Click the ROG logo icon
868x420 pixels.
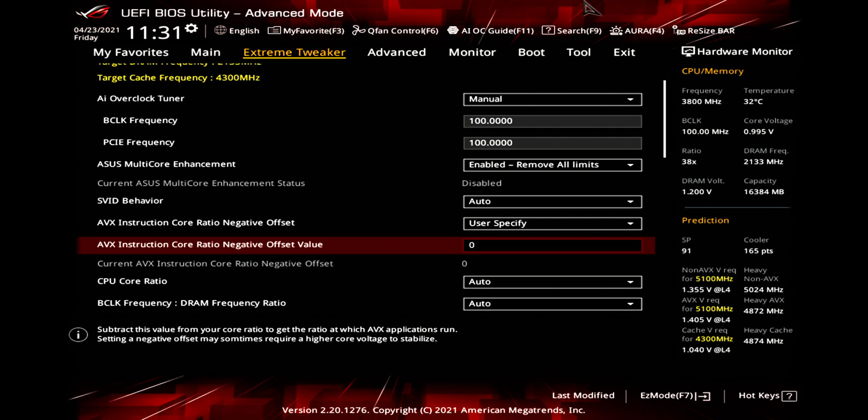93,12
